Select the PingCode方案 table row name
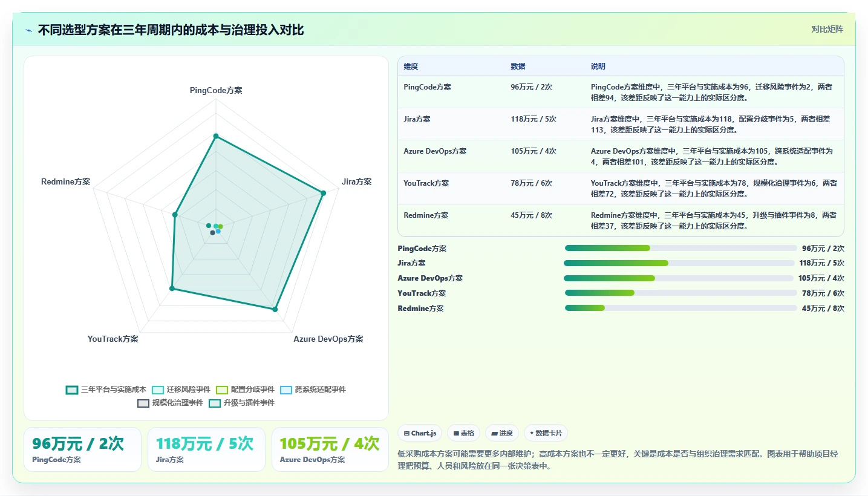 427,87
